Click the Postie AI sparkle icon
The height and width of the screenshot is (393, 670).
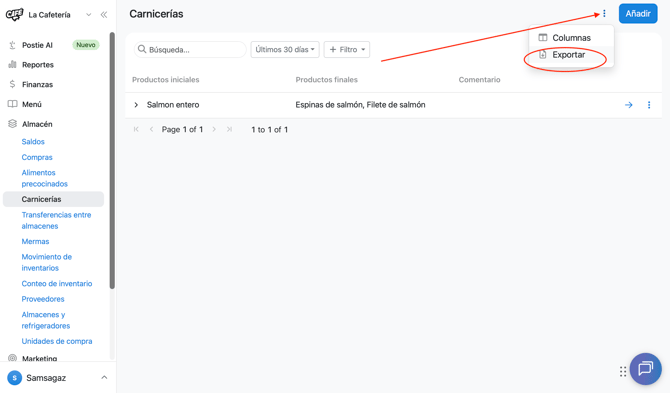[12, 45]
